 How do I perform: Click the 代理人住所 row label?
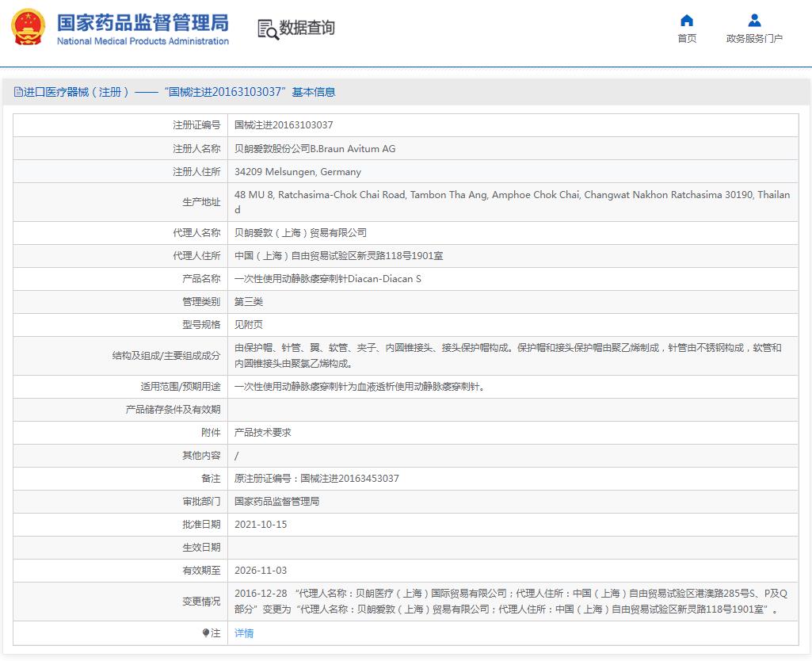pos(196,256)
